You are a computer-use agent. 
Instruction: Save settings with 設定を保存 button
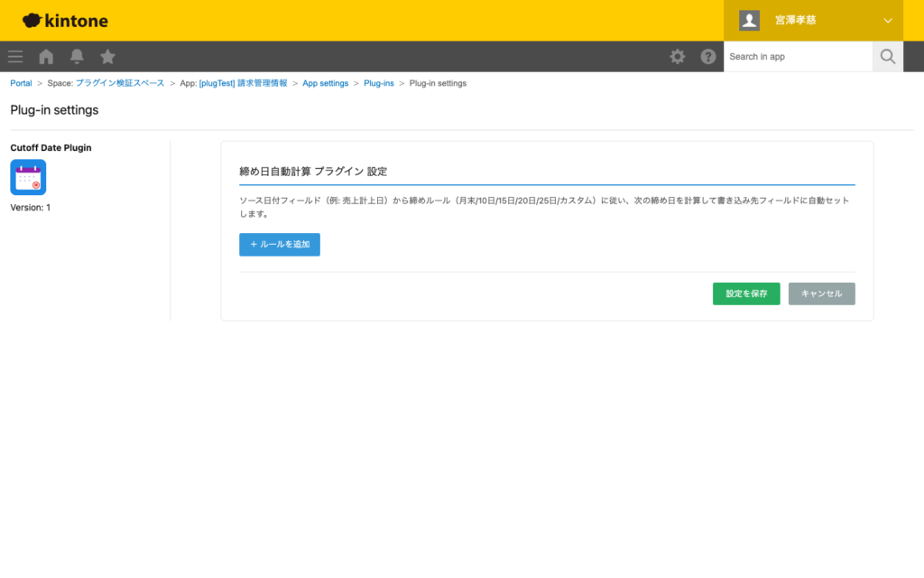tap(745, 293)
